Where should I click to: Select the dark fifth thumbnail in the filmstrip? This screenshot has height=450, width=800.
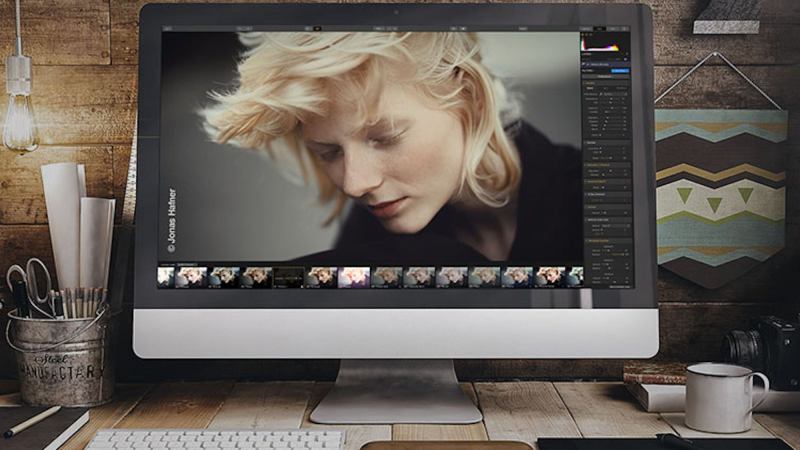[288, 276]
